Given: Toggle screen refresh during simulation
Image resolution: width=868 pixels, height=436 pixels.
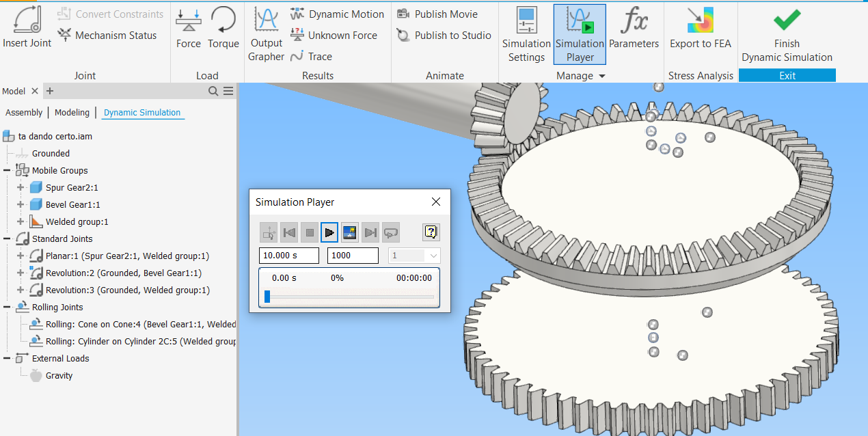Looking at the screenshot, I should coord(350,232).
